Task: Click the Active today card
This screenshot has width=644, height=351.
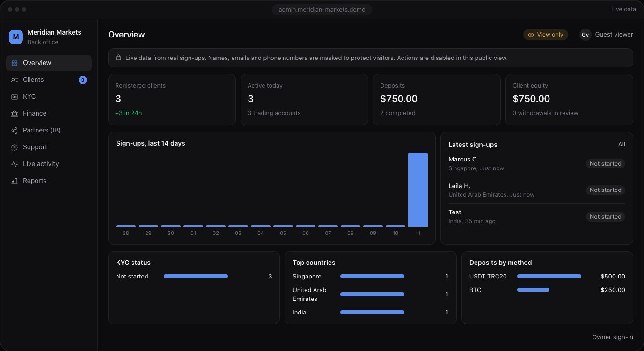Action: tap(304, 100)
